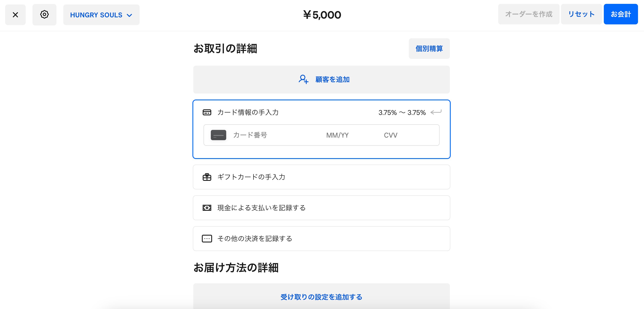Click the dark card chip icon in card field
The width and height of the screenshot is (644, 309).
[x=218, y=135]
